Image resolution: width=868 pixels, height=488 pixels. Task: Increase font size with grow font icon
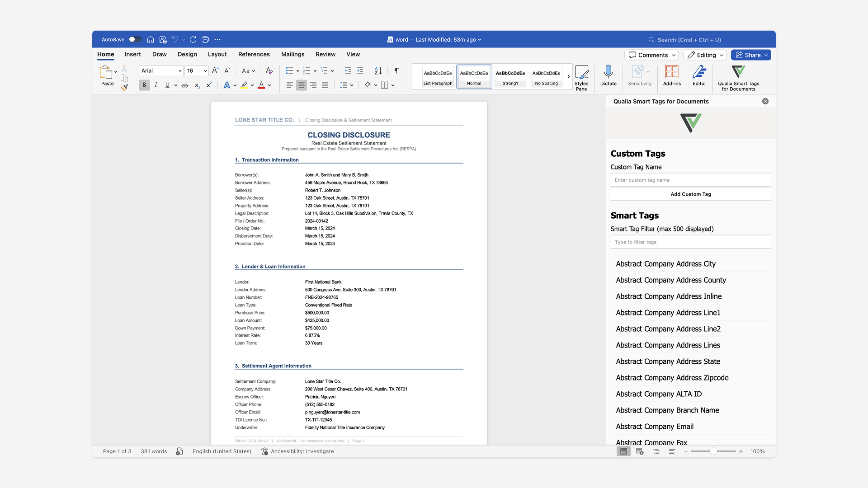(x=215, y=70)
